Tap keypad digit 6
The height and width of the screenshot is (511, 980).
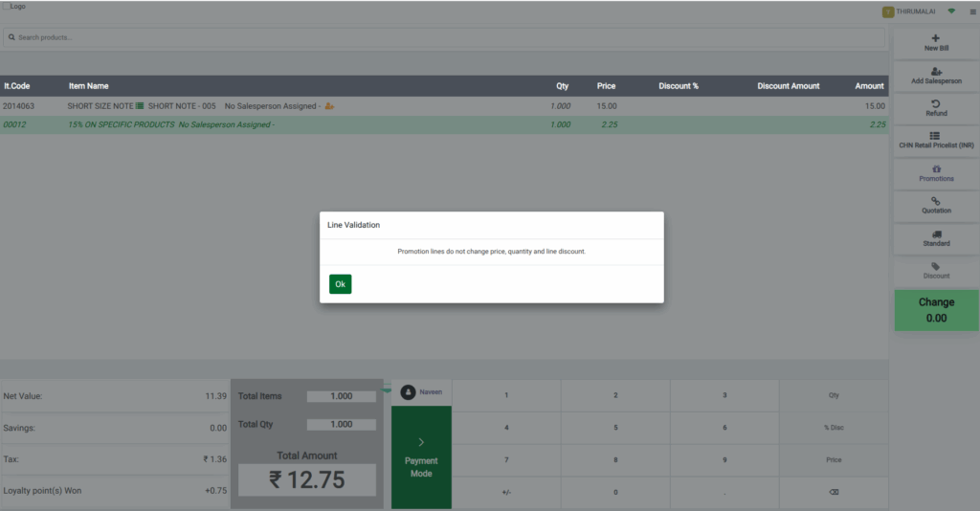[724, 428]
